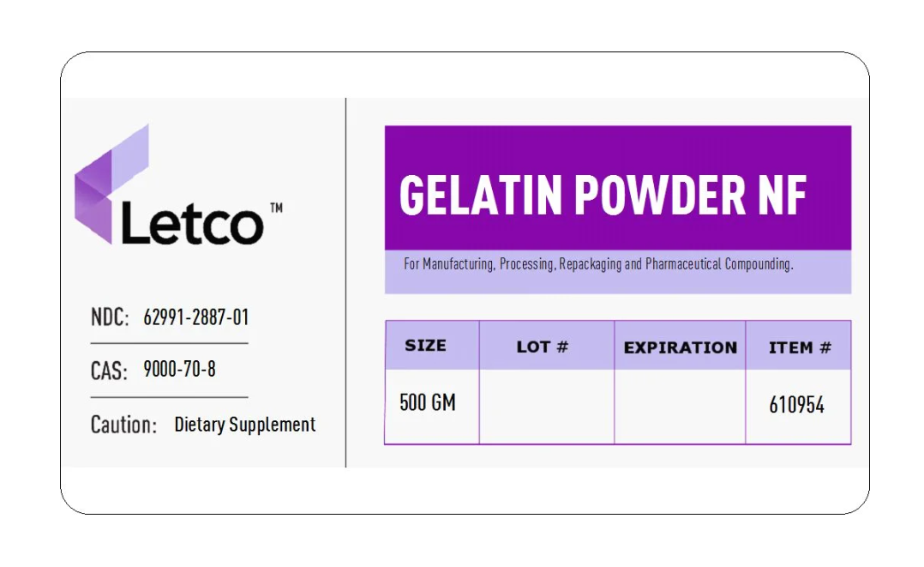Click the TM trademark symbol
The height and width of the screenshot is (567, 924).
[276, 208]
